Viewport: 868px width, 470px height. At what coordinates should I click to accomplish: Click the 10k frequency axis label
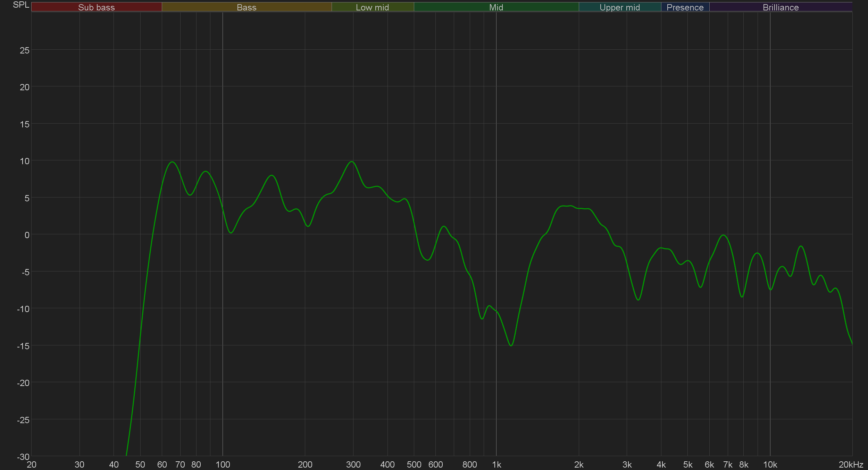point(770,464)
